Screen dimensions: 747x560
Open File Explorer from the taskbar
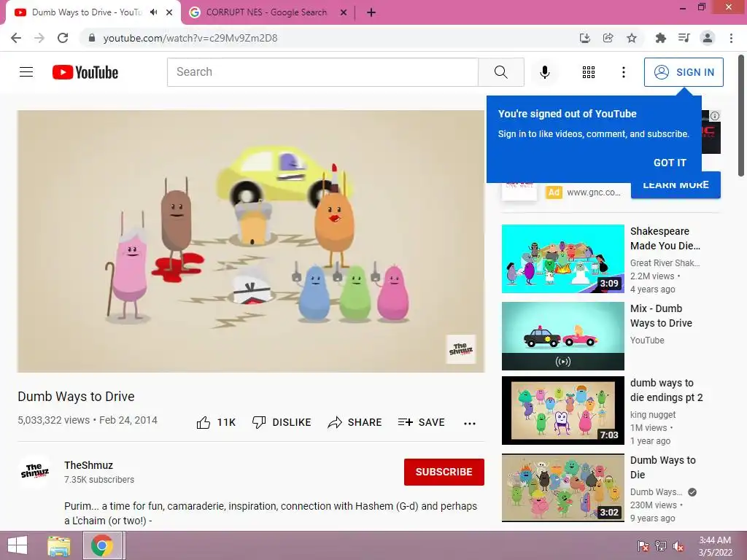point(59,545)
